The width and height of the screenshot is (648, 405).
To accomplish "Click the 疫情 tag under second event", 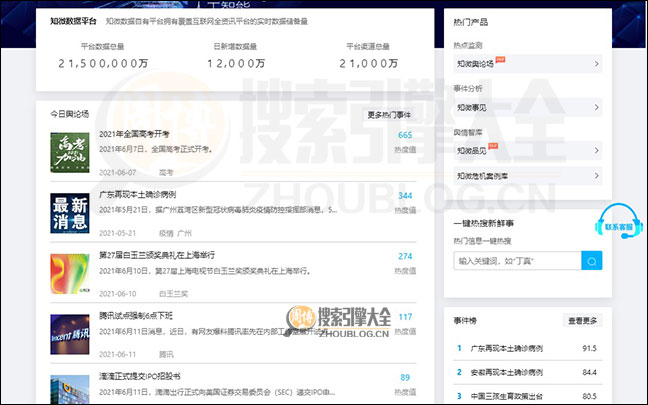I will pos(166,233).
